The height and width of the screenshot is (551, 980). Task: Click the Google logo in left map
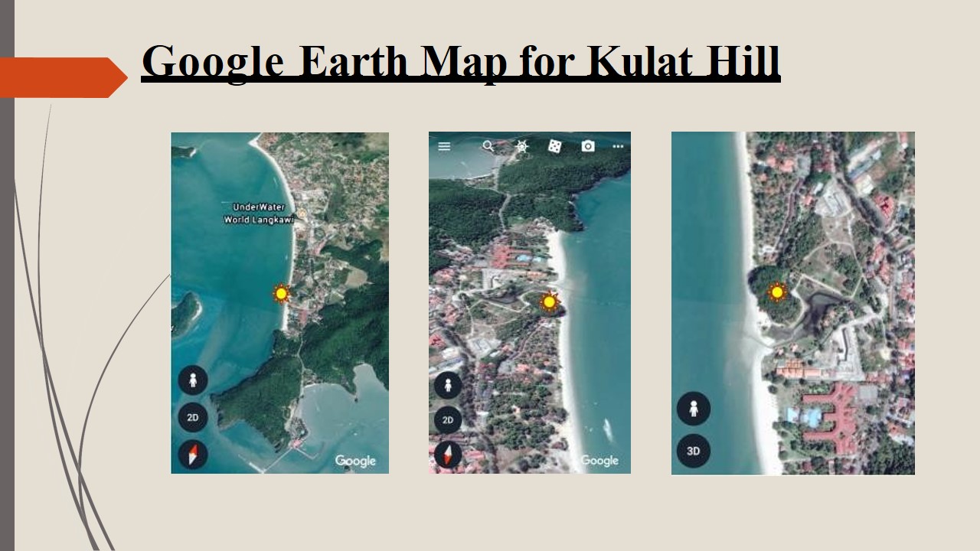(x=355, y=461)
